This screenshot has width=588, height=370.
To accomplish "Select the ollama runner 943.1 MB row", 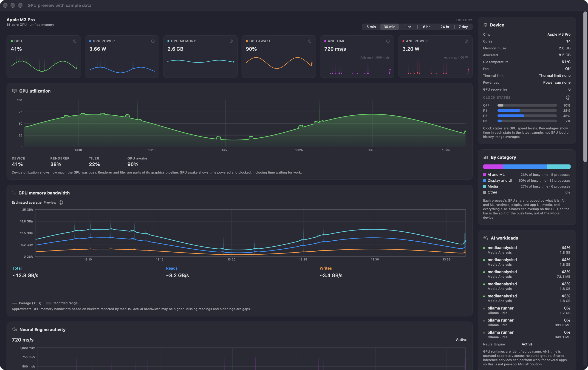I will [x=527, y=335].
